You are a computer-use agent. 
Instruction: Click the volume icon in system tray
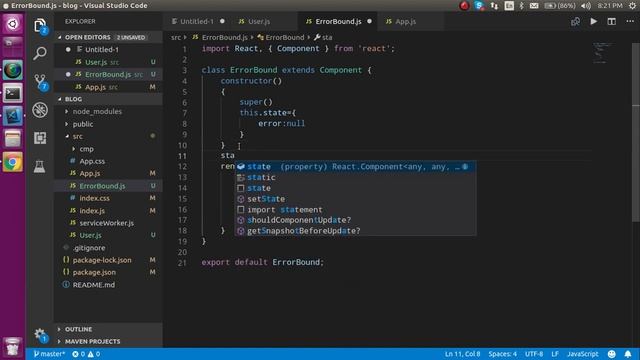pyautogui.click(x=586, y=6)
